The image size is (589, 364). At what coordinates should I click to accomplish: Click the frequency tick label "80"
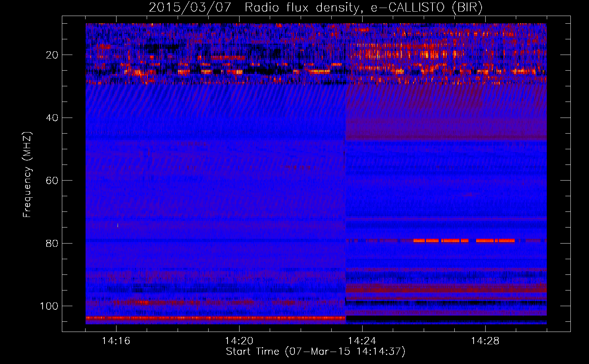pyautogui.click(x=52, y=243)
